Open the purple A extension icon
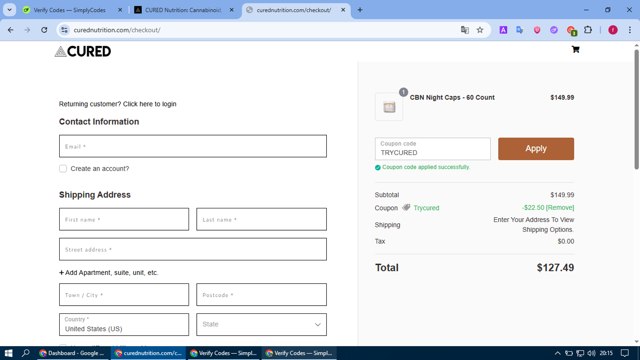Viewport: 640px width, 360px height. 503,30
